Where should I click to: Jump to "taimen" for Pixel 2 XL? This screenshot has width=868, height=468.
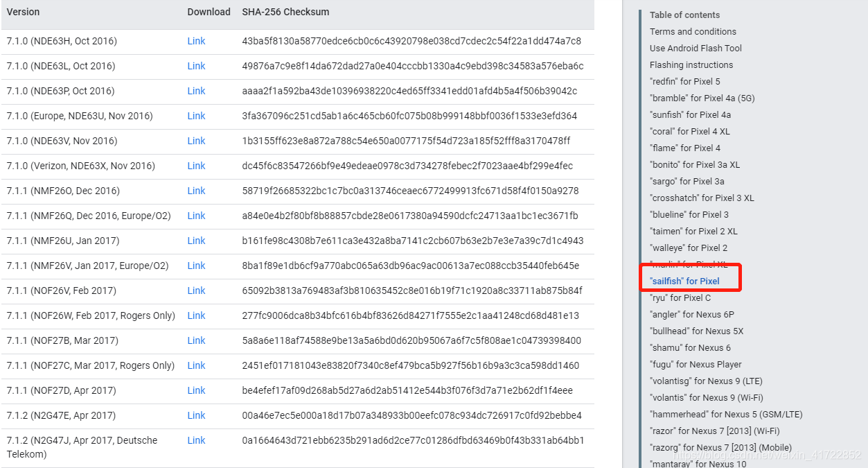(693, 231)
